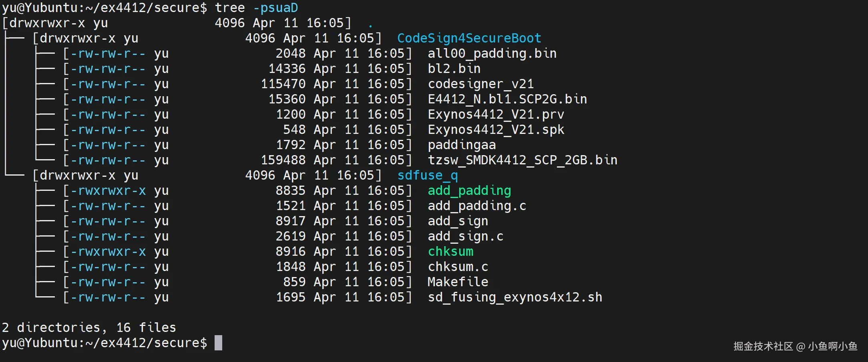Select the add_padding.c source file

[476, 206]
